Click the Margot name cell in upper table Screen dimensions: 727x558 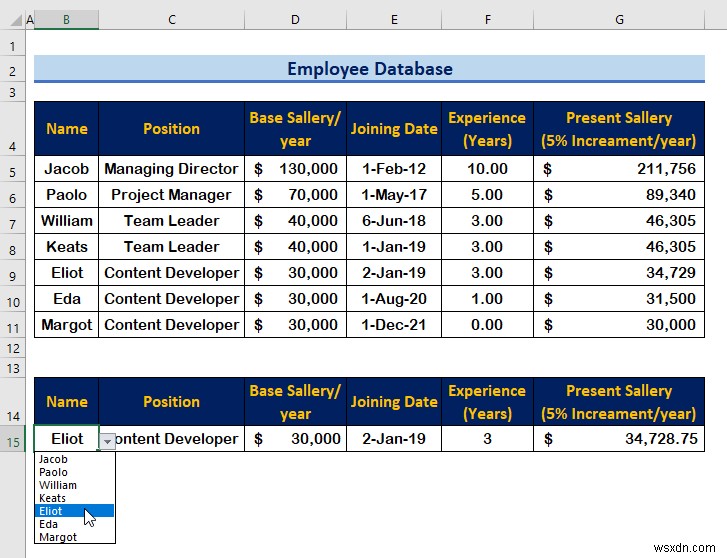point(66,324)
